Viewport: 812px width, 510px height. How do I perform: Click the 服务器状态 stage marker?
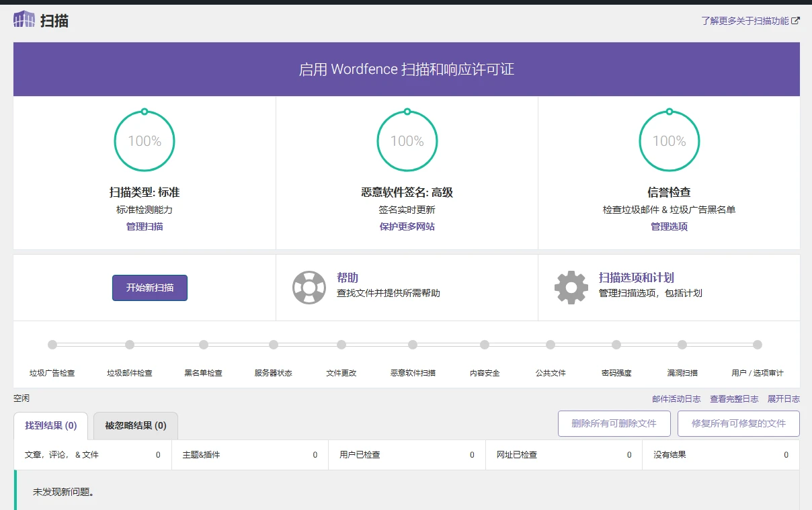coord(273,344)
